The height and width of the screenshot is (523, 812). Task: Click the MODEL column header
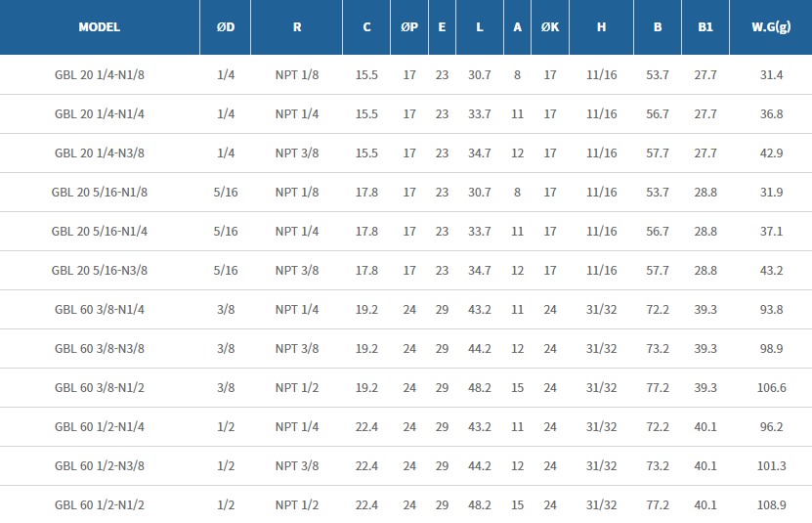100,27
